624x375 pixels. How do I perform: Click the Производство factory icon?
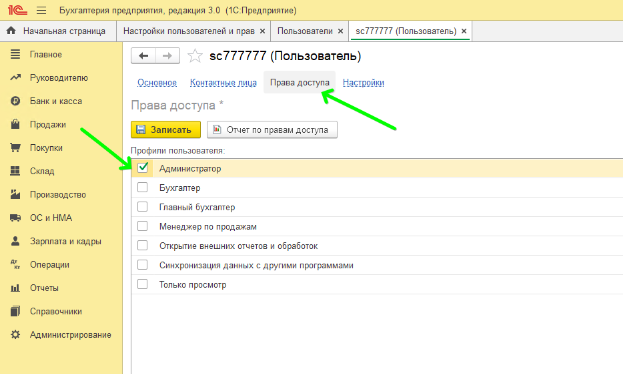click(x=15, y=194)
